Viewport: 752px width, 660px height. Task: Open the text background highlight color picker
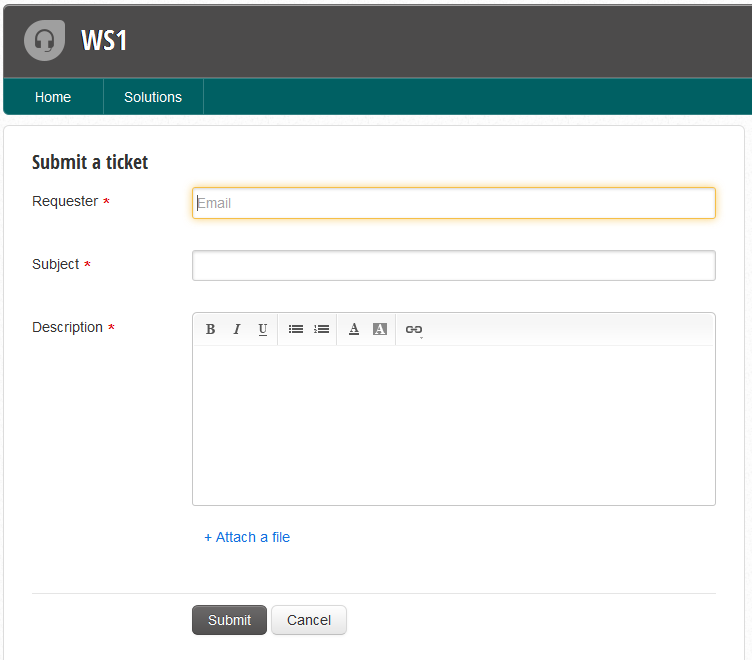tap(380, 329)
